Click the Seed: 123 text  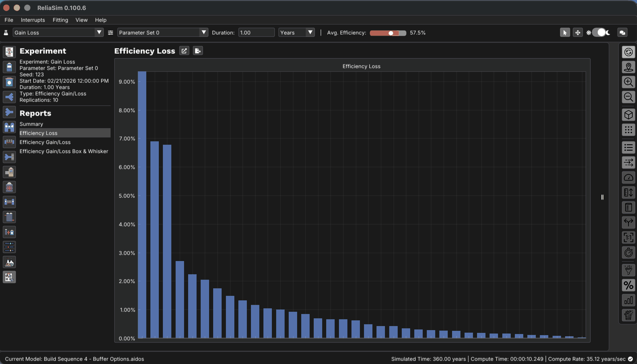click(x=31, y=74)
